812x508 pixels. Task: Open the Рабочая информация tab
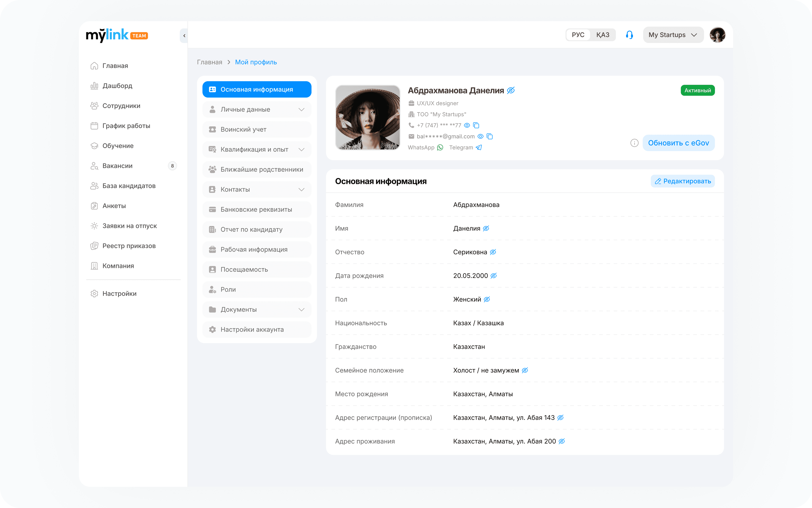pyautogui.click(x=257, y=249)
